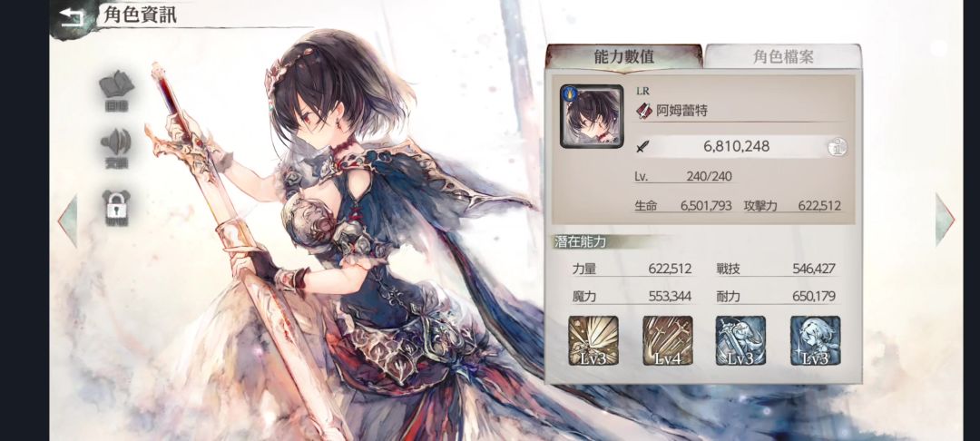Select the third skill icon, knight Lv3
Image resolution: width=980 pixels, height=441 pixels.
(x=740, y=340)
